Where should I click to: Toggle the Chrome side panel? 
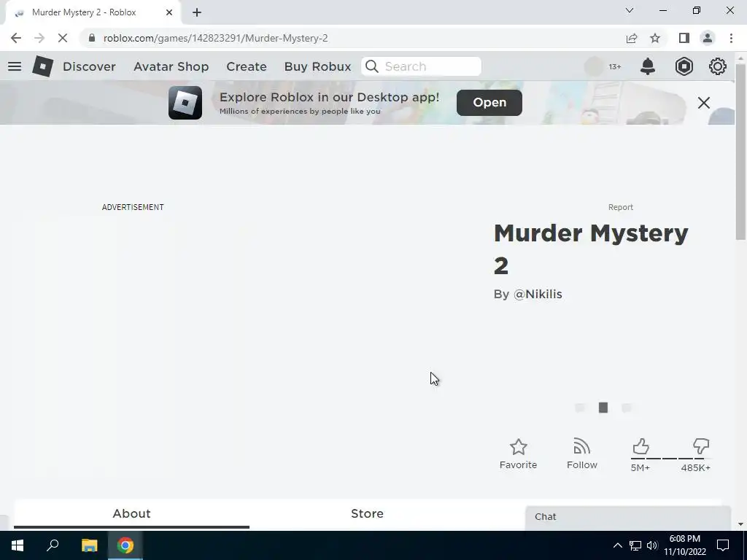(x=684, y=38)
